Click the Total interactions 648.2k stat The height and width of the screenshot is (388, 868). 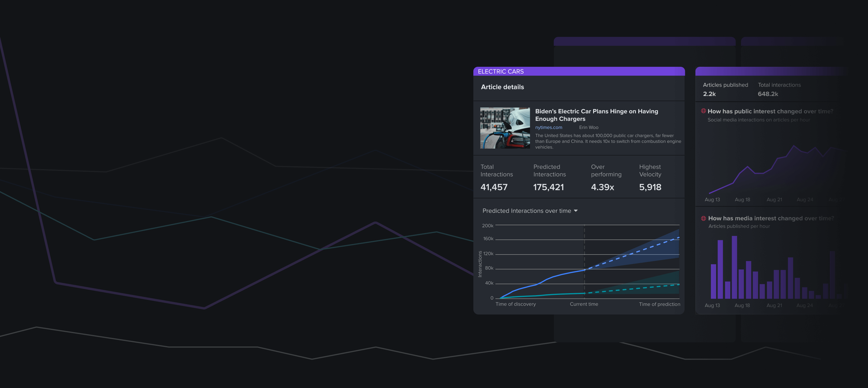768,94
